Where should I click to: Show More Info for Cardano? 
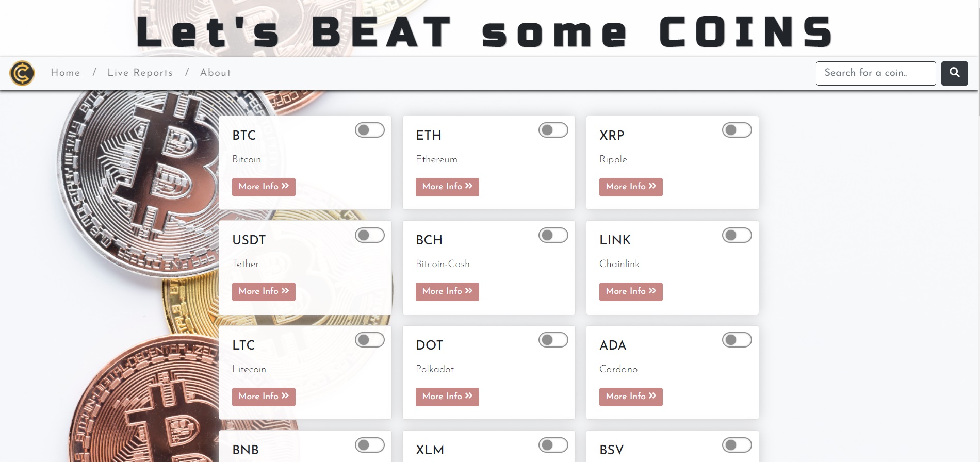coord(631,397)
